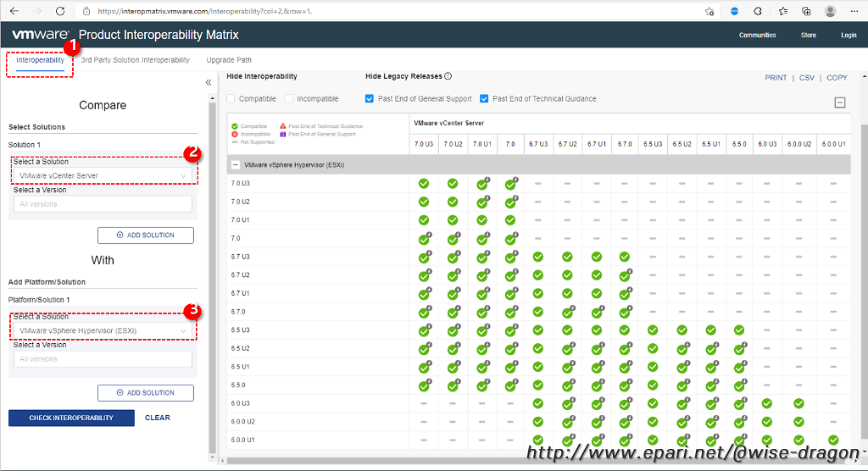Click info icon beside Hide Legacy Releases
Image resolution: width=868 pixels, height=471 pixels.
coord(448,76)
